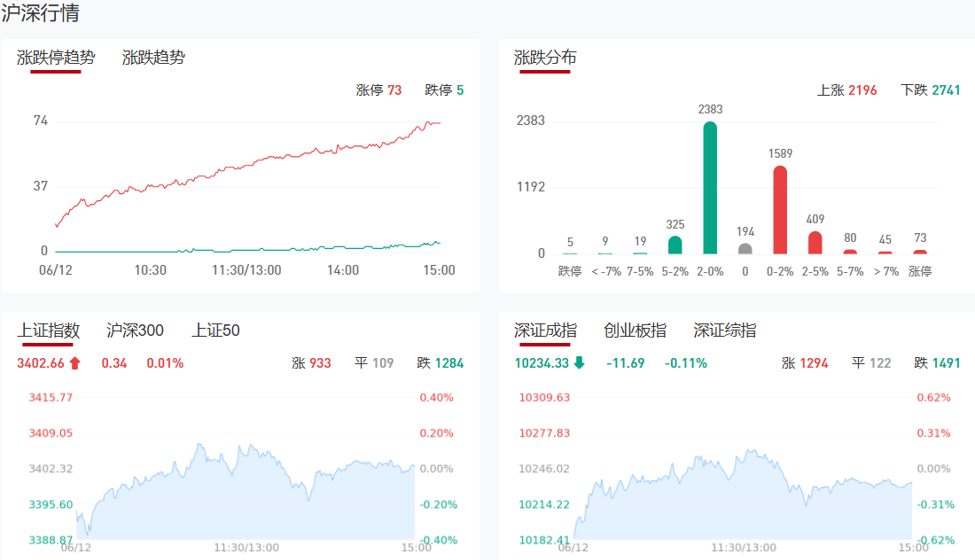
Task: Click the red up arrow beside 3402.66
Action: 74,363
